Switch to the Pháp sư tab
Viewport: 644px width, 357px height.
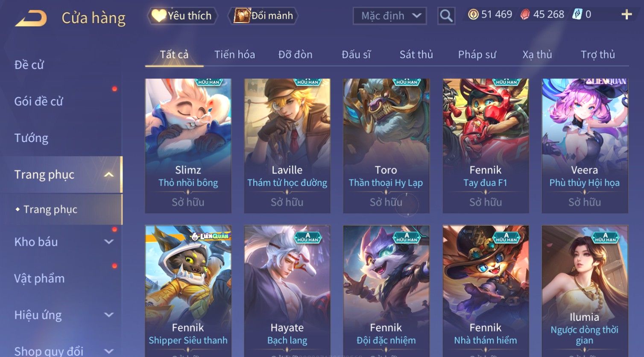pyautogui.click(x=477, y=55)
